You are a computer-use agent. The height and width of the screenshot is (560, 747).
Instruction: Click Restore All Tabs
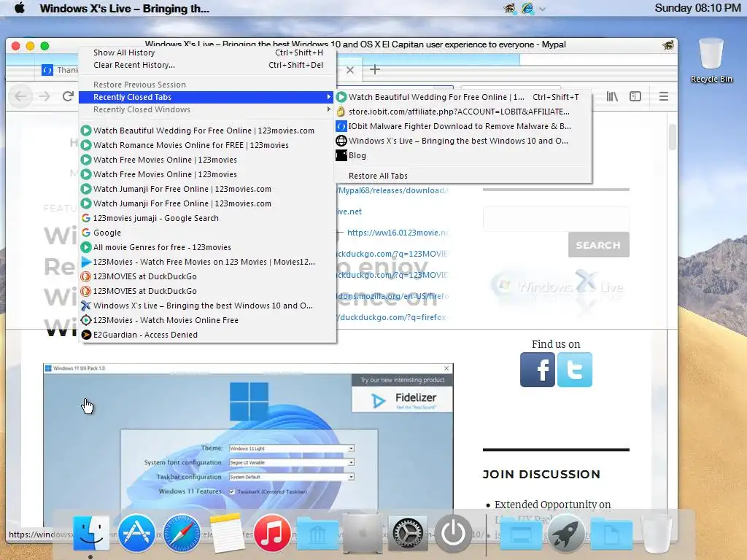[463, 176]
